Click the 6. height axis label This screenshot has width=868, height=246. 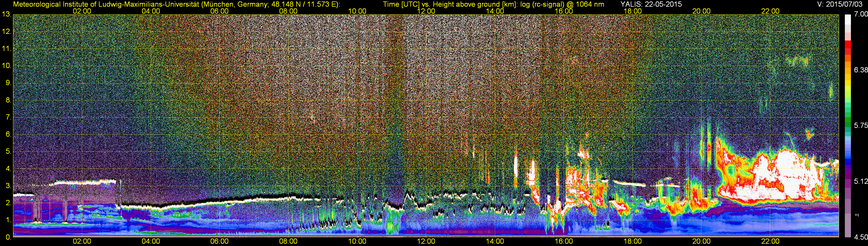coord(8,135)
